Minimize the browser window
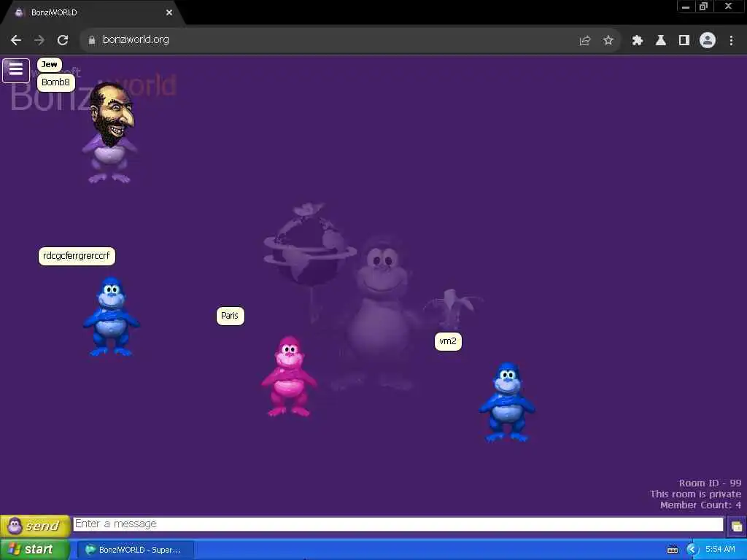 point(686,7)
